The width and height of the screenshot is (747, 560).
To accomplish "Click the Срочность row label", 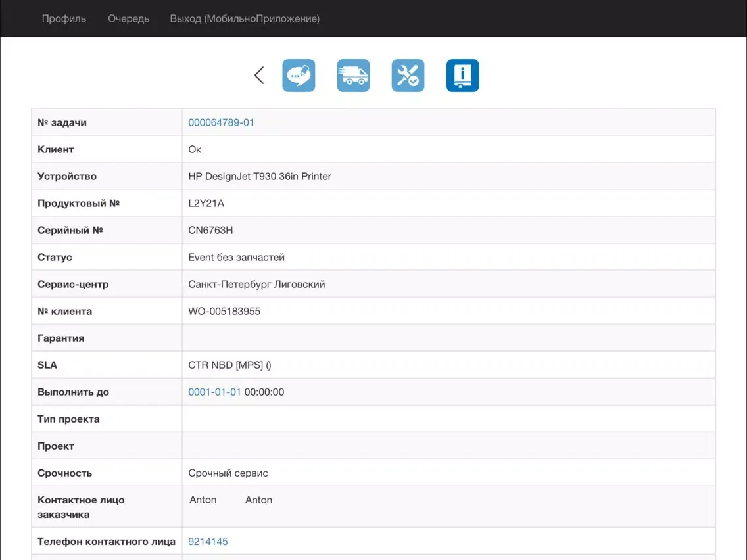I will (x=65, y=473).
